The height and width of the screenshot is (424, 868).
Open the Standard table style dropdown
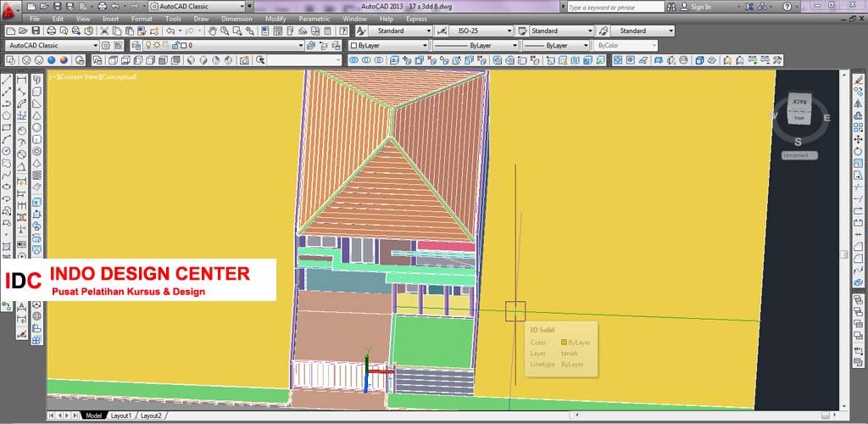(561, 31)
